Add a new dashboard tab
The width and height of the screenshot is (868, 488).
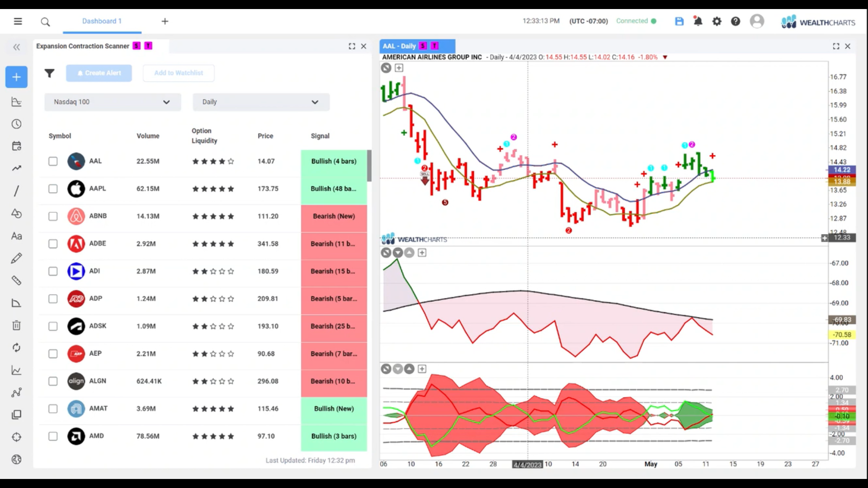pyautogui.click(x=165, y=21)
